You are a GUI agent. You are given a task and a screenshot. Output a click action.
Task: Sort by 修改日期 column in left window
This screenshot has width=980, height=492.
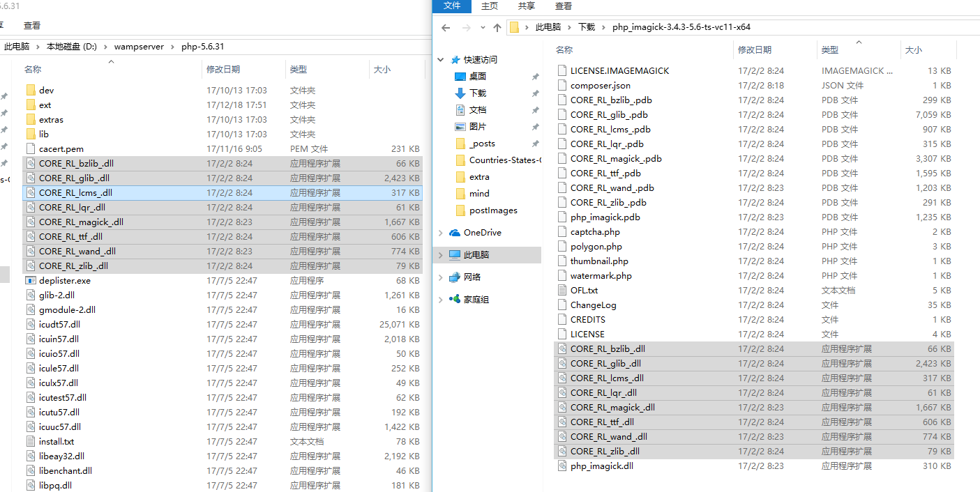[x=223, y=70]
